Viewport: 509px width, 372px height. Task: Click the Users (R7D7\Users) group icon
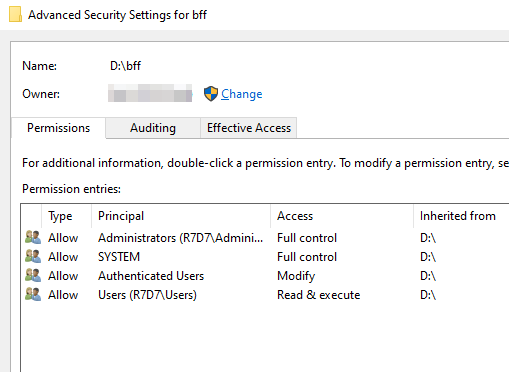[x=33, y=294]
